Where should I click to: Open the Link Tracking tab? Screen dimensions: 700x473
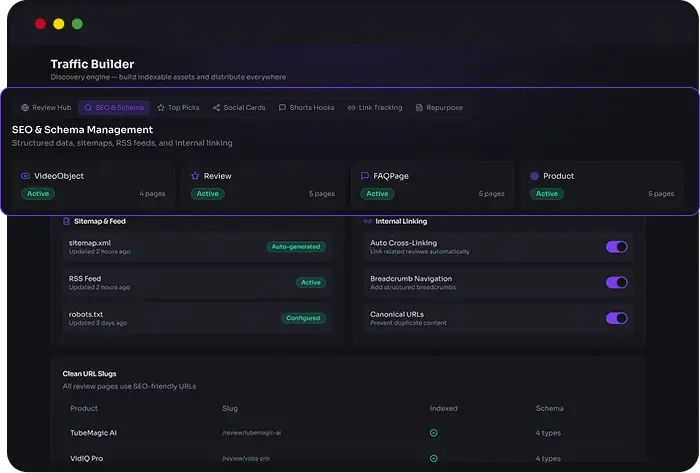375,108
